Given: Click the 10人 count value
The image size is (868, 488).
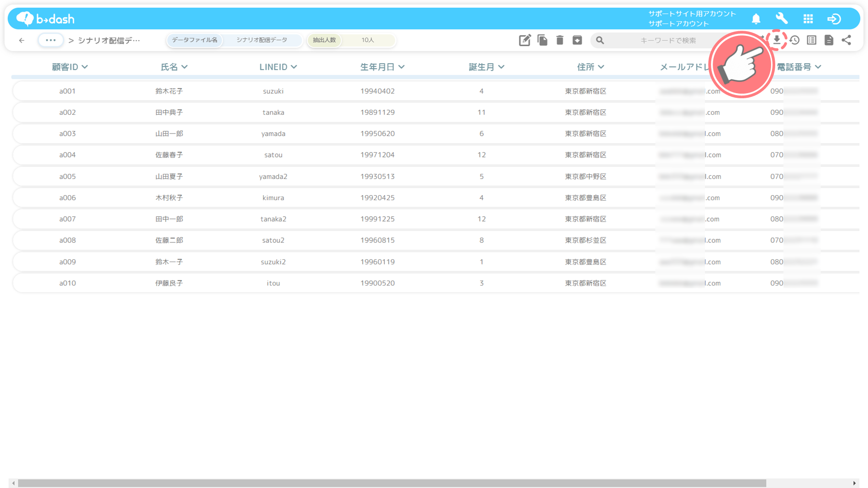Looking at the screenshot, I should (x=368, y=40).
